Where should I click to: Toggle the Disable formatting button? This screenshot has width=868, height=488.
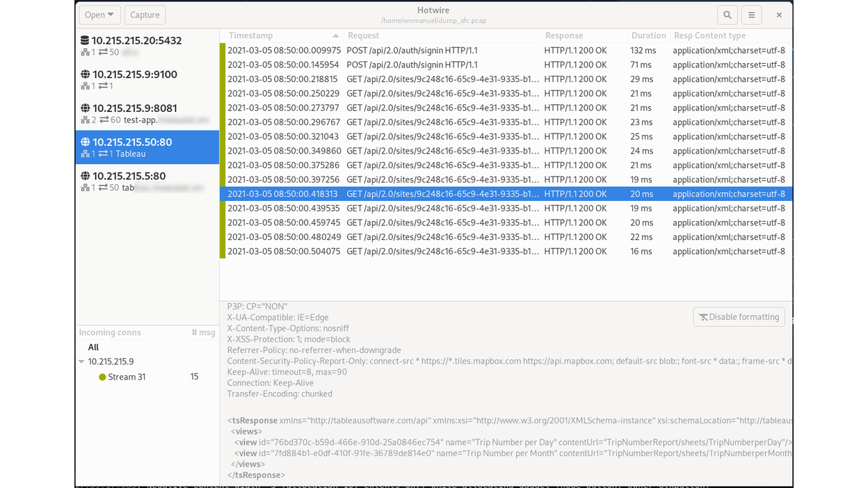coord(739,316)
